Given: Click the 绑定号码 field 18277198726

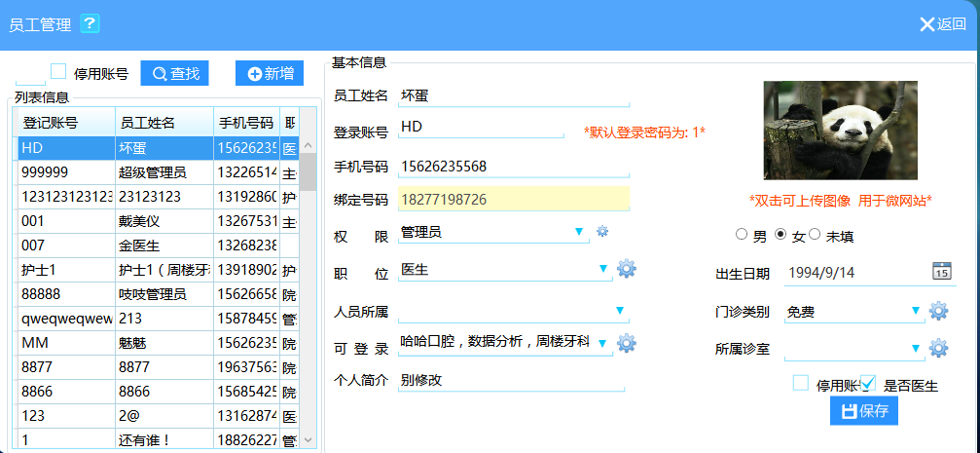Looking at the screenshot, I should click(513, 199).
